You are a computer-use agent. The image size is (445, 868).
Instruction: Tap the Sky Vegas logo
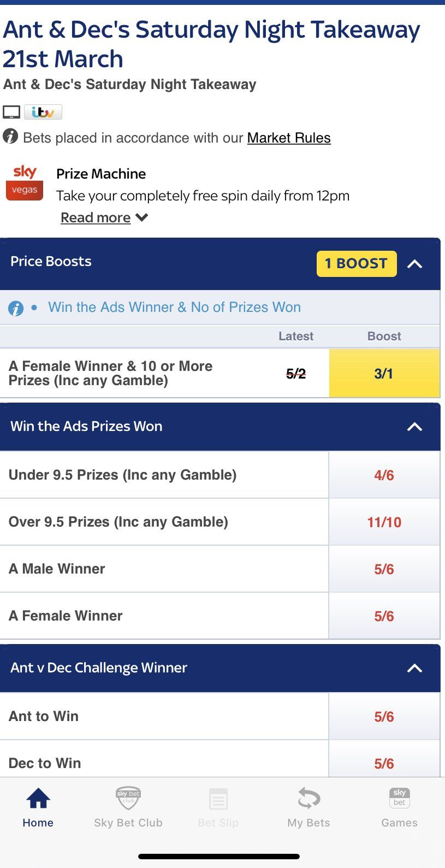coord(25,183)
